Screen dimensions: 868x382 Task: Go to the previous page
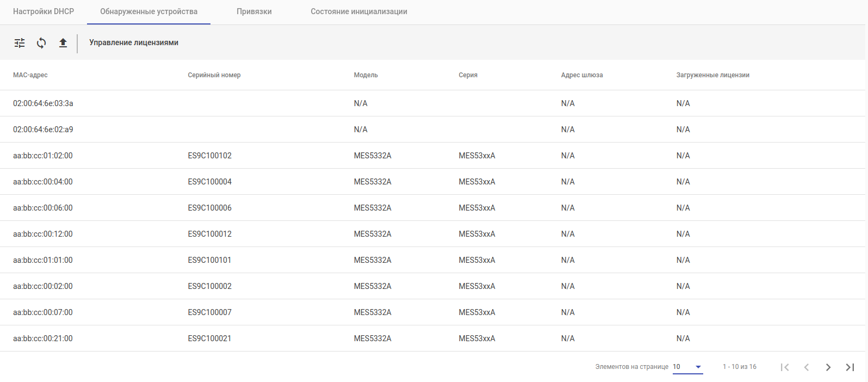pyautogui.click(x=806, y=367)
